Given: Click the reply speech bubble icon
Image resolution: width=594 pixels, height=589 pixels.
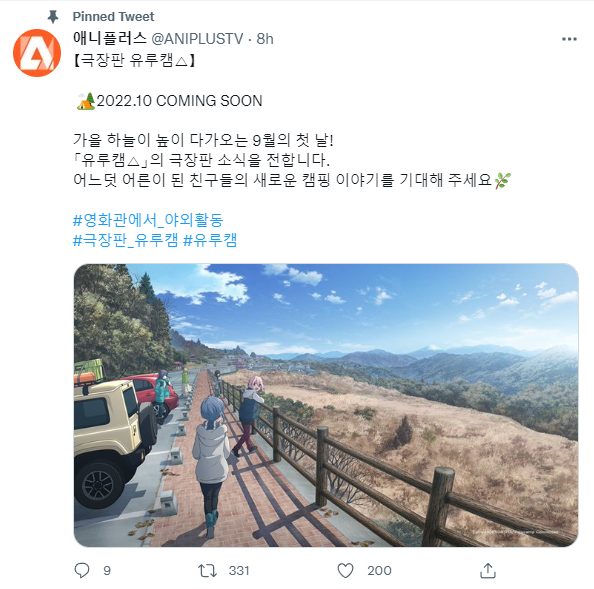Looking at the screenshot, I should pos(82,570).
